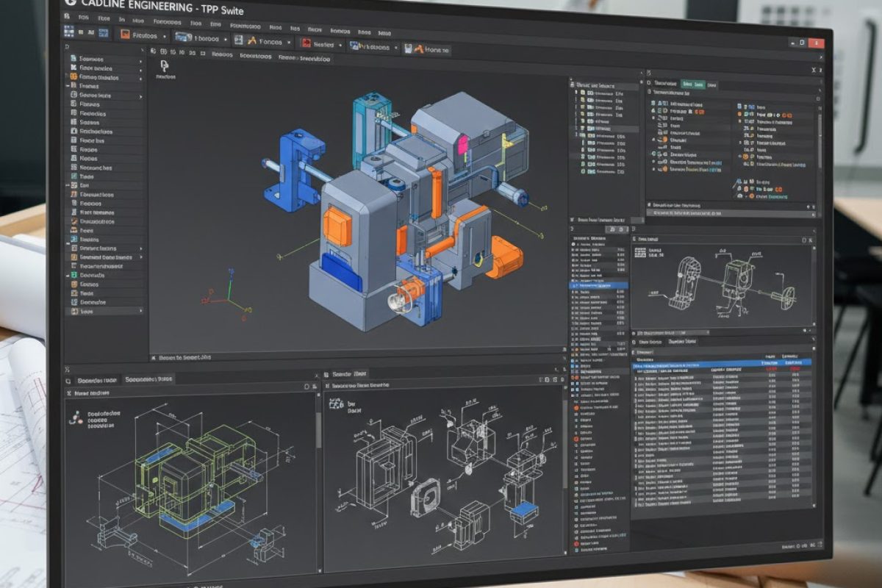Select the highlighted top row in the bottom-right table
The image size is (882, 588).
click(x=720, y=362)
